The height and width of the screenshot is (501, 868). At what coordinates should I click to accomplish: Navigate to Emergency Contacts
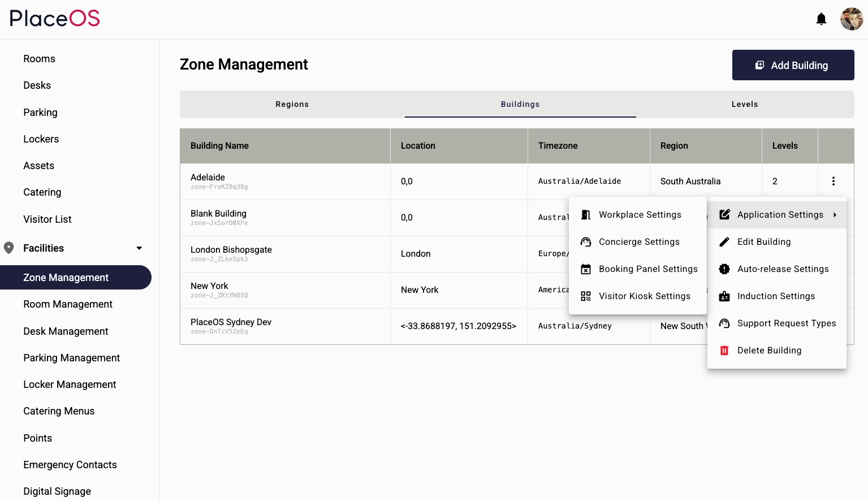click(x=70, y=464)
